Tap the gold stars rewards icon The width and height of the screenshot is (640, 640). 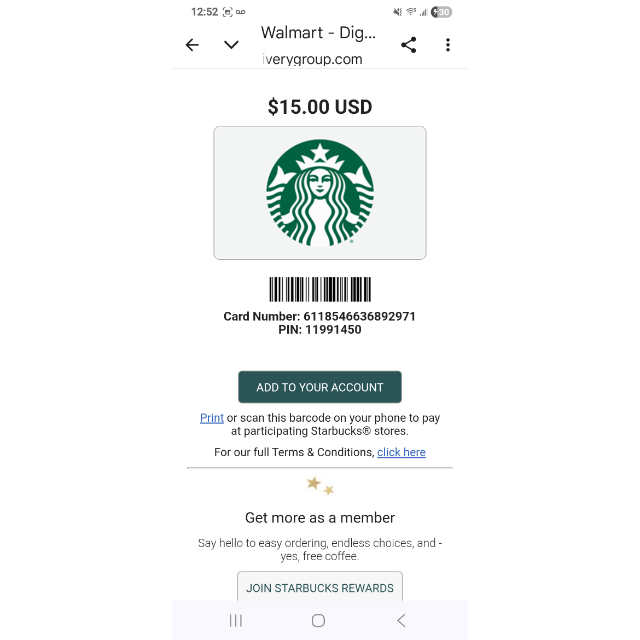coord(320,486)
